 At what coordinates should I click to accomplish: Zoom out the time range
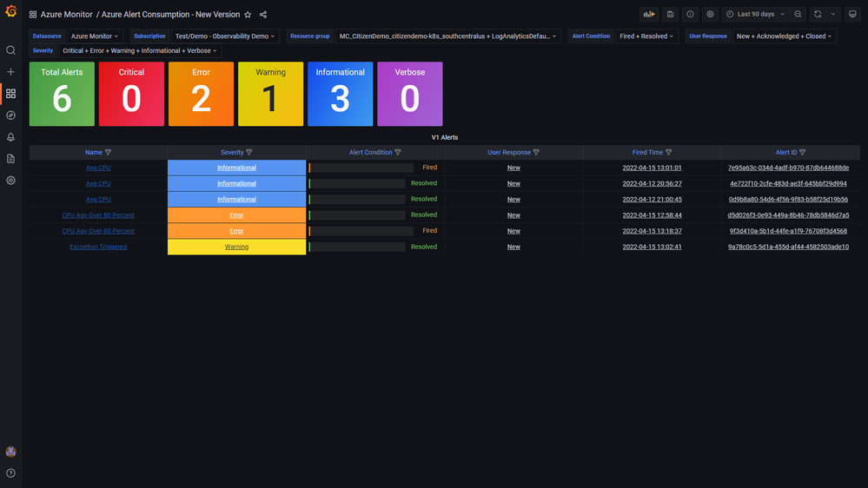[798, 15]
